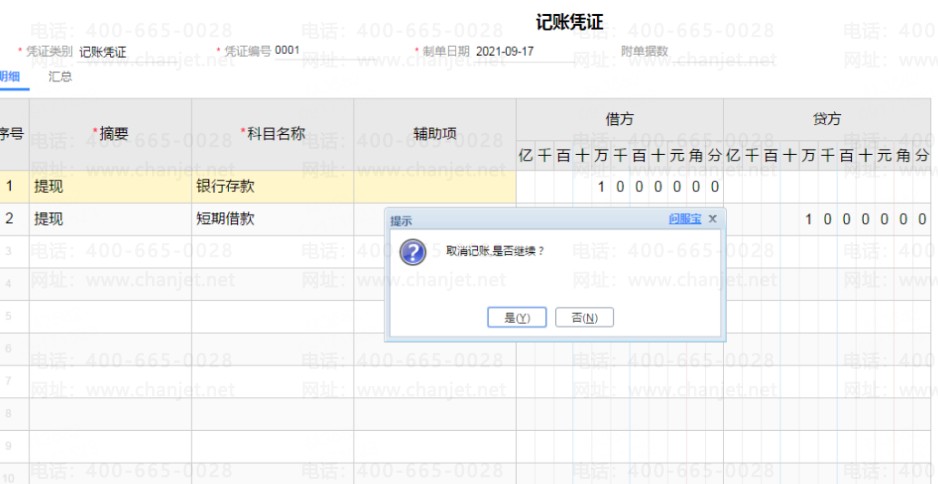This screenshot has width=938, height=484.
Task: Click the 凭证编号 field 0001
Action: 287,51
